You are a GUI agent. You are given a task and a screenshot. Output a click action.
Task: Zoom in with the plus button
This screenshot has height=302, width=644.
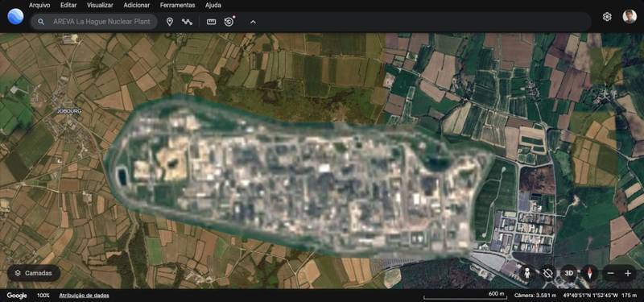[x=628, y=273]
